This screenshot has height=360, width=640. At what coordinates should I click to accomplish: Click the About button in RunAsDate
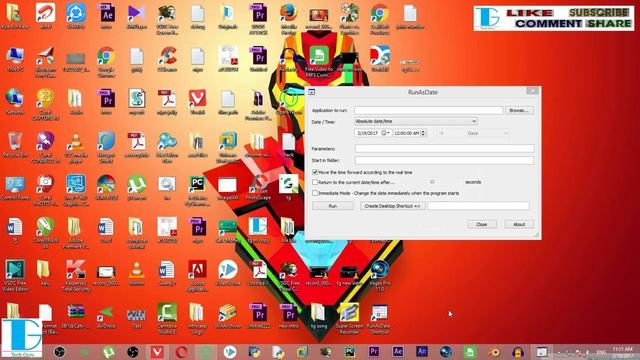coord(519,224)
